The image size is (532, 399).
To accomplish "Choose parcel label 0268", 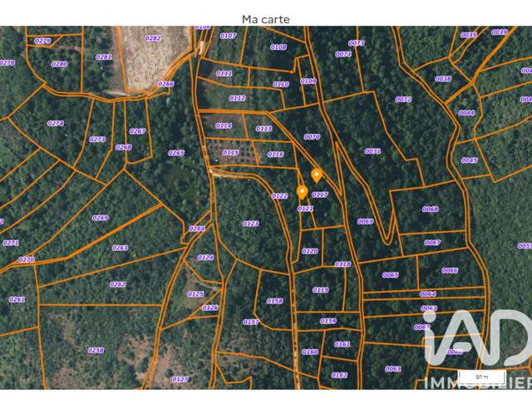I will point(124,147).
